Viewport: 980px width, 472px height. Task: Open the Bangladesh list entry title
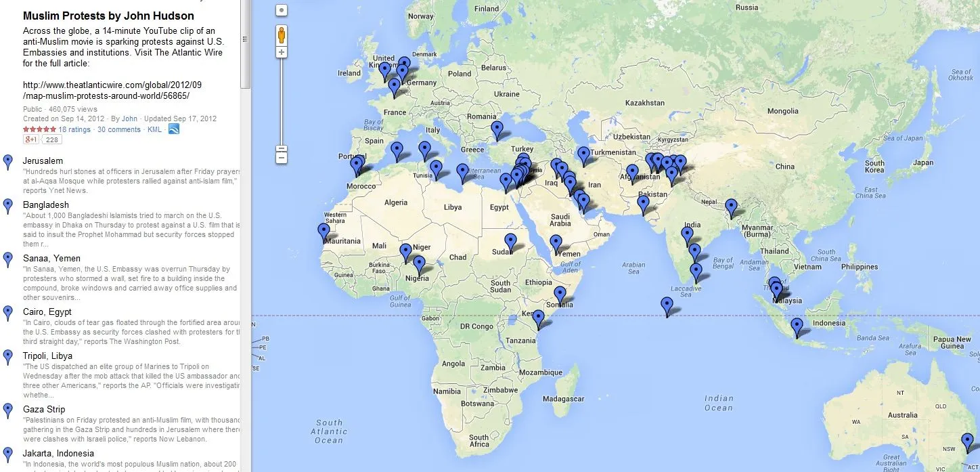click(x=46, y=205)
